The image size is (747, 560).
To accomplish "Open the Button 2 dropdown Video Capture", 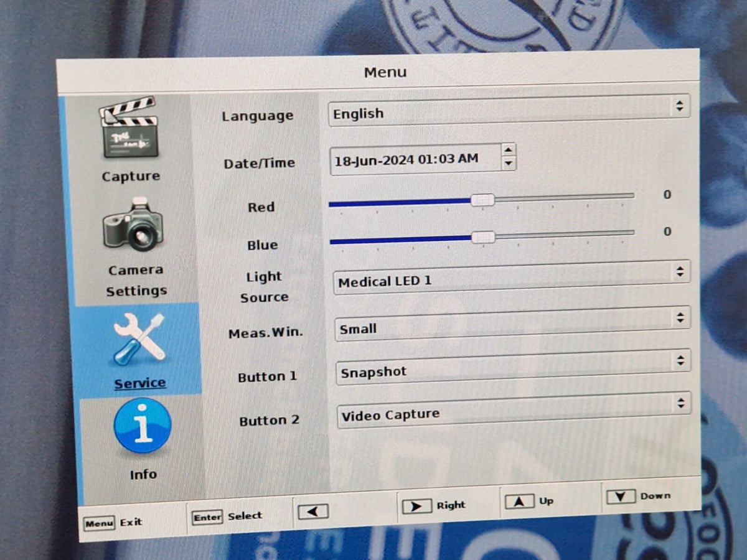I will (x=514, y=411).
